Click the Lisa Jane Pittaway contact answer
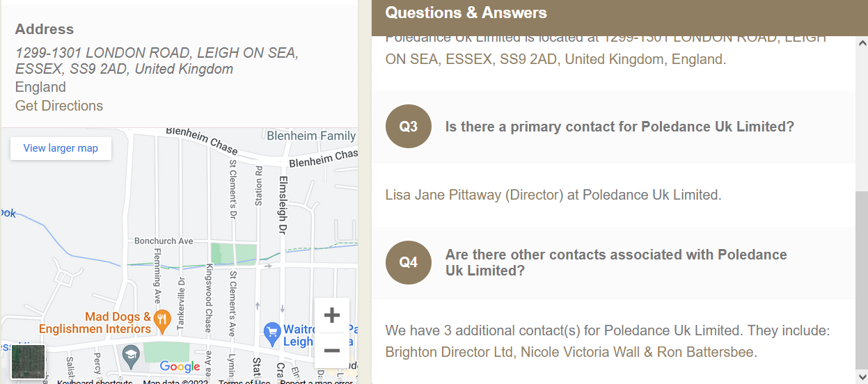 (553, 195)
